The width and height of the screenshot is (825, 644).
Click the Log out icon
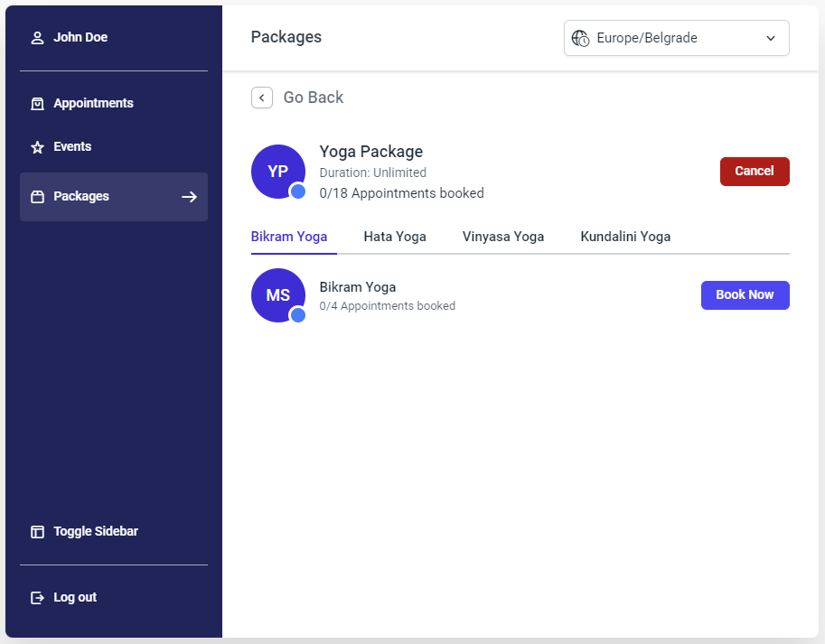pyautogui.click(x=37, y=598)
